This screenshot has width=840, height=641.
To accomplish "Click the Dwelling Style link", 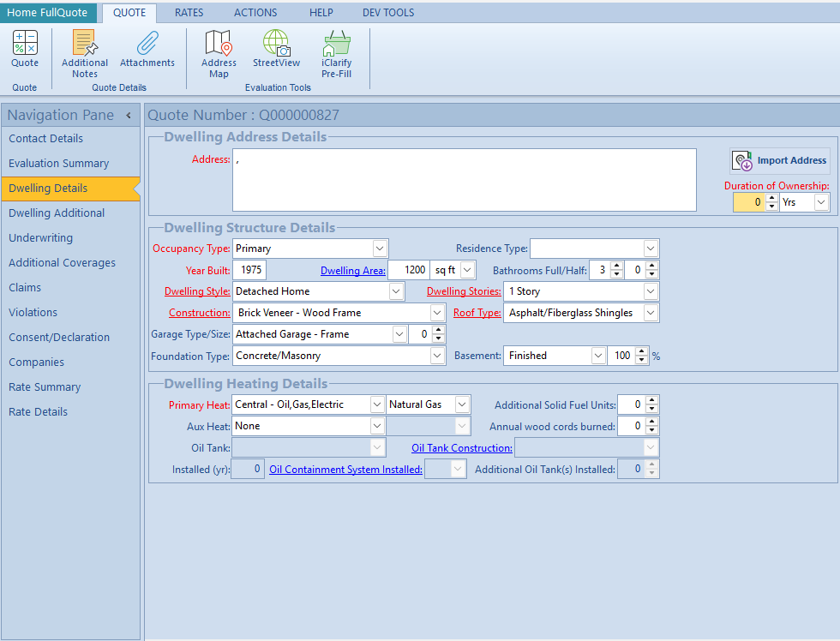I will coord(197,291).
